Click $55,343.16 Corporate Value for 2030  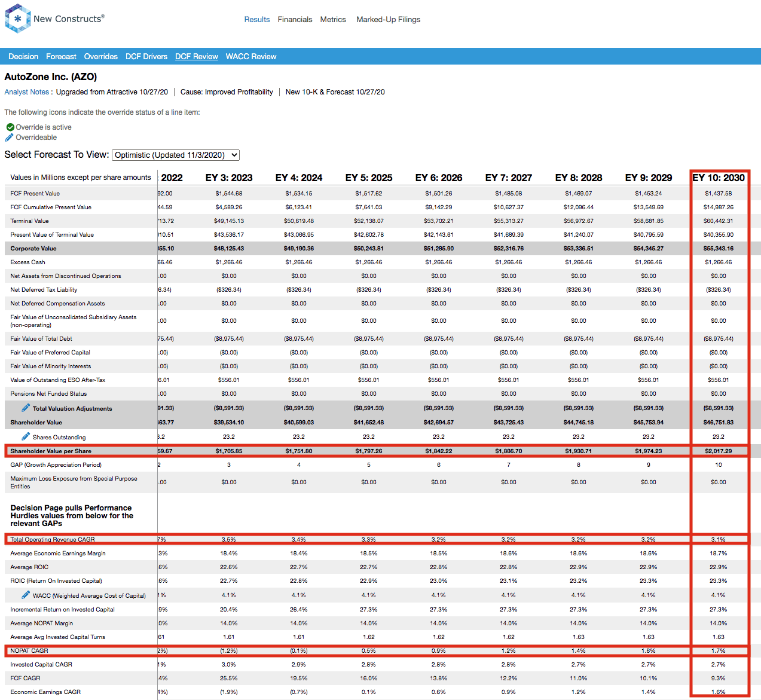tap(719, 249)
